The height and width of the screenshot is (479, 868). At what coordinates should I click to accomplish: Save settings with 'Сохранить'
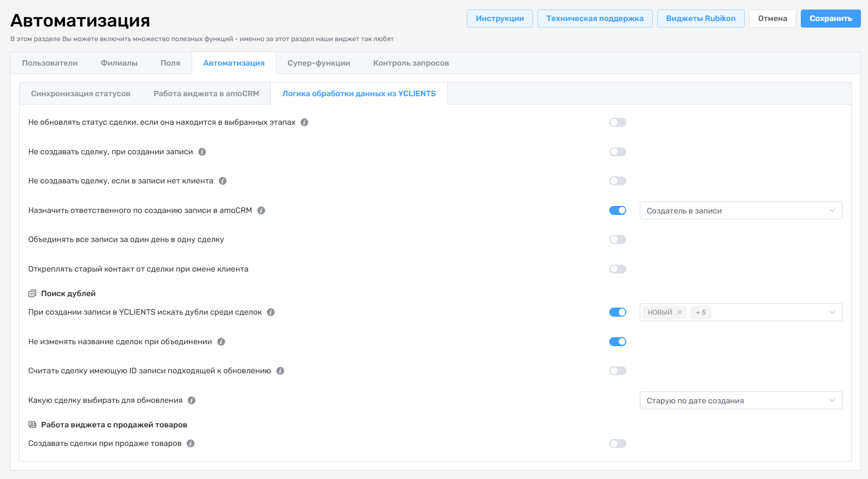830,19
